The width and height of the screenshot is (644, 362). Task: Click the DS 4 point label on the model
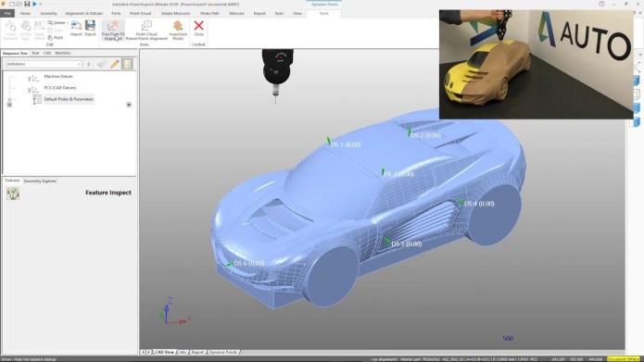479,204
